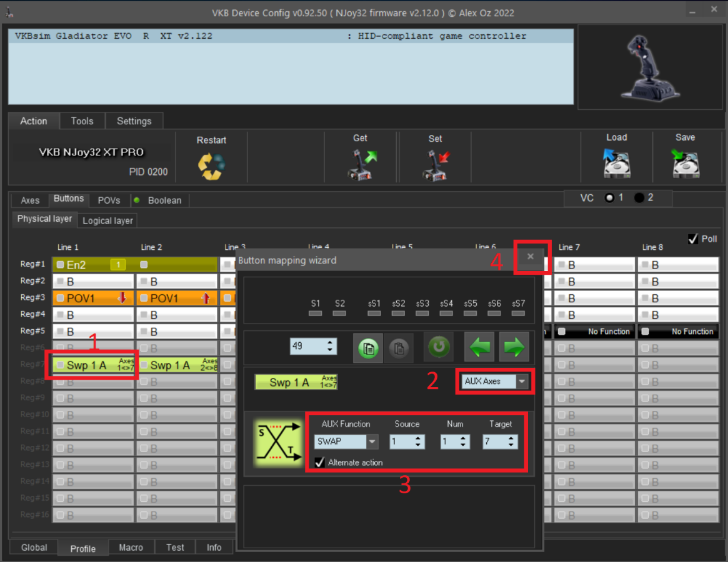The image size is (728, 562).
Task: Switch to the Buttons tab
Action: (x=69, y=199)
